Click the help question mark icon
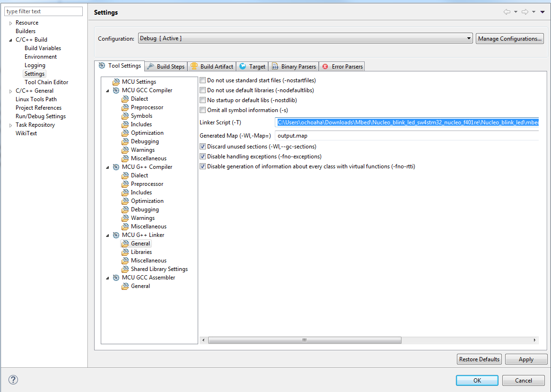 (13, 380)
